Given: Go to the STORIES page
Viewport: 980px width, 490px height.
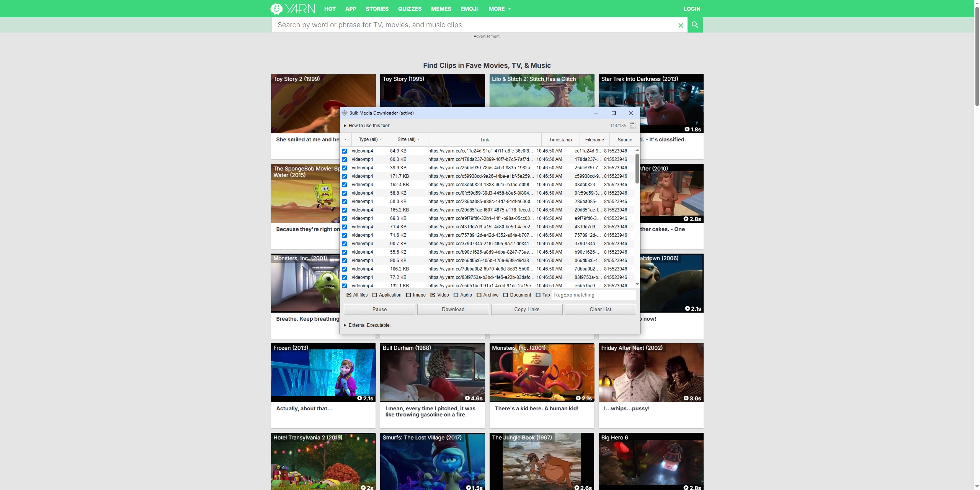Looking at the screenshot, I should (x=377, y=9).
